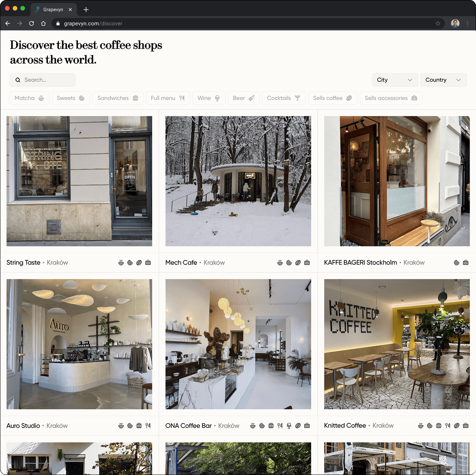Open the Mech Cafe listing title
The width and height of the screenshot is (476, 475).
coord(181,263)
